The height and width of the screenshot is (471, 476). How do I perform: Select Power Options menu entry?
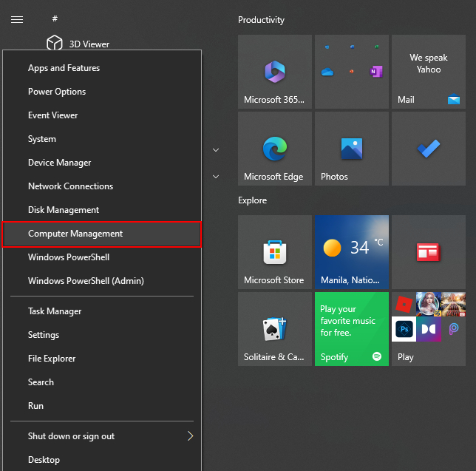click(x=102, y=92)
